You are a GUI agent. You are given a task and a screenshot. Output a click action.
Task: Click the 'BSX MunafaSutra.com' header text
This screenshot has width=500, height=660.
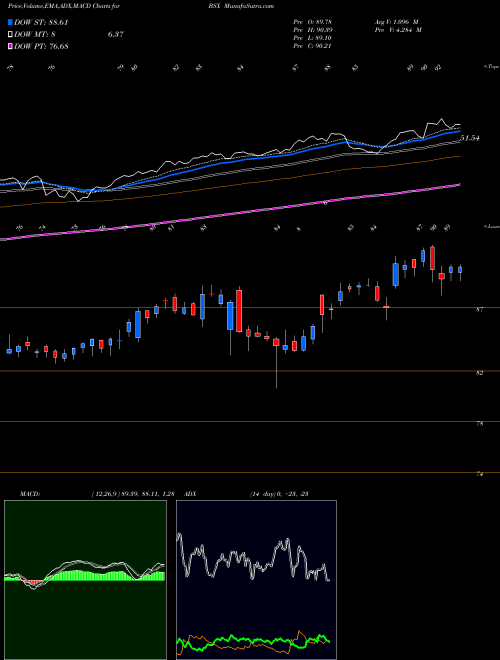point(241,6)
